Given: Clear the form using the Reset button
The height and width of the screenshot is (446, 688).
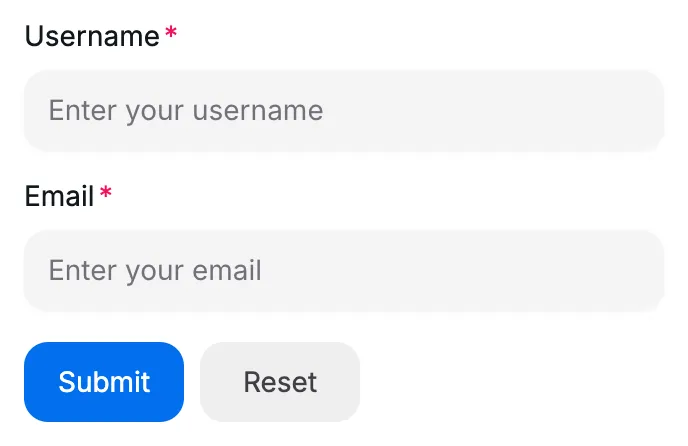Looking at the screenshot, I should 280,381.
